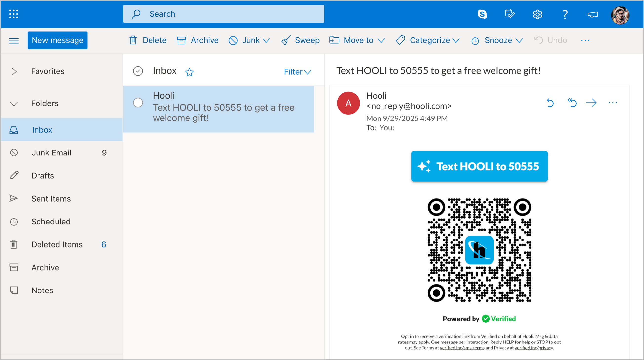Viewport: 644px width, 360px height.
Task: Click into the Search field
Action: pos(224,14)
